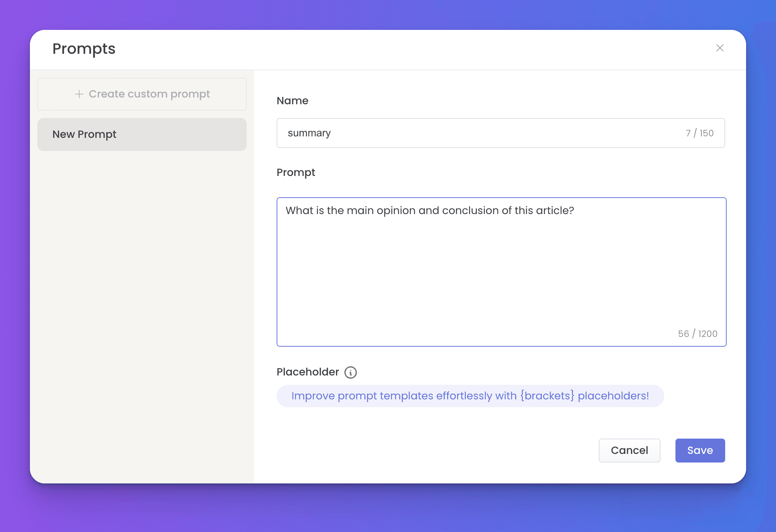Click the Placeholder section label
This screenshot has height=532, width=776.
[x=308, y=372]
